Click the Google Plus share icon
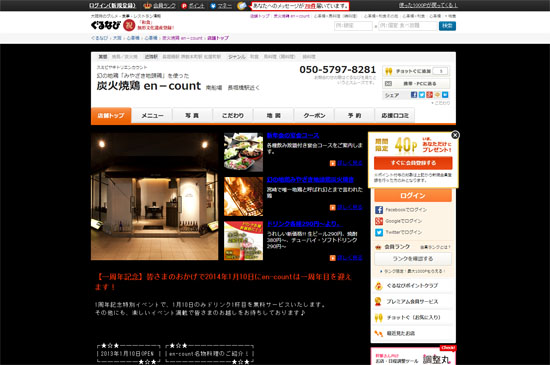550x365 pixels. click(429, 95)
